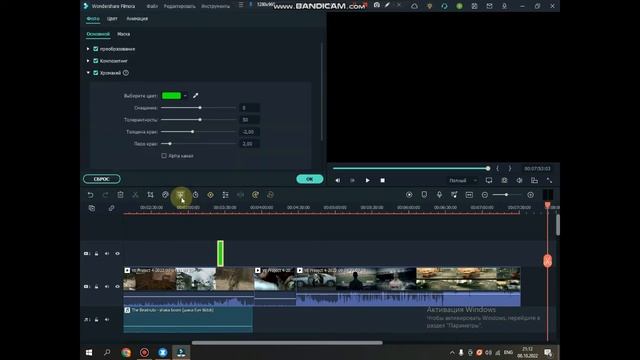Select the green clip on top track
Viewport: 640px width, 360px height.
point(220,253)
